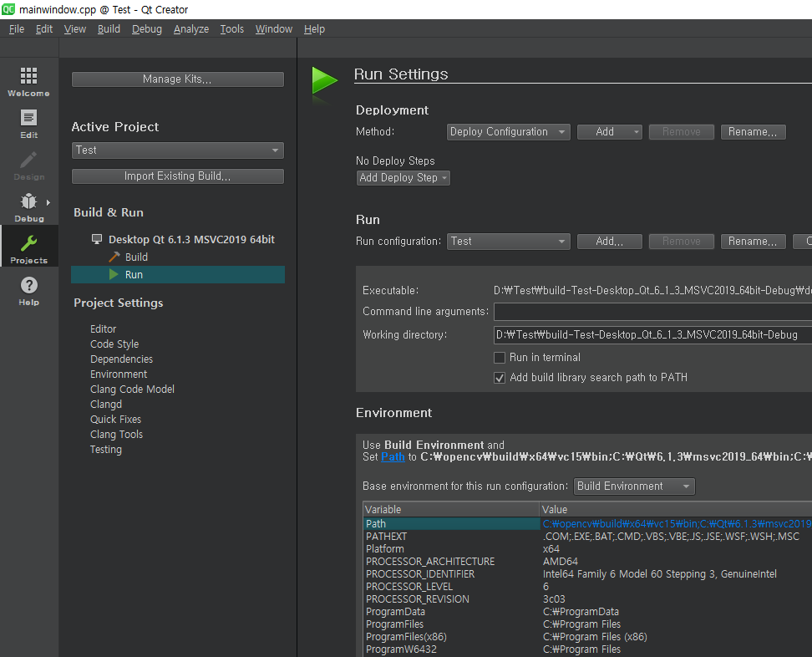
Task: Expand the Debug mode side arrow
Action: click(x=48, y=202)
